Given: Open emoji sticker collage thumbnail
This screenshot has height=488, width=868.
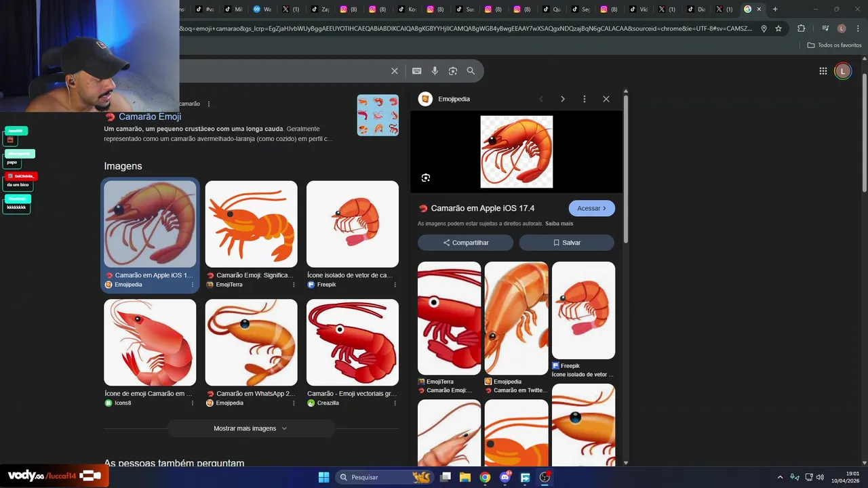Looking at the screenshot, I should click(378, 115).
